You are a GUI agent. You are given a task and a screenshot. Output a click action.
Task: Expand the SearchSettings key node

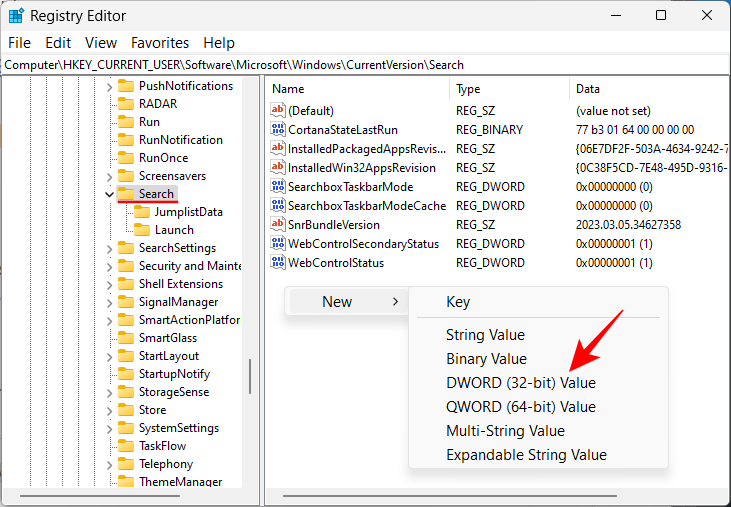[x=109, y=248]
